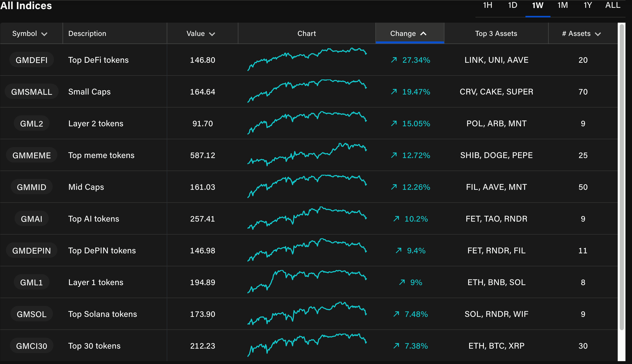Viewport: 632px width, 364px height.
Task: Click the Top Solana tokens sparkline
Action: (307, 313)
